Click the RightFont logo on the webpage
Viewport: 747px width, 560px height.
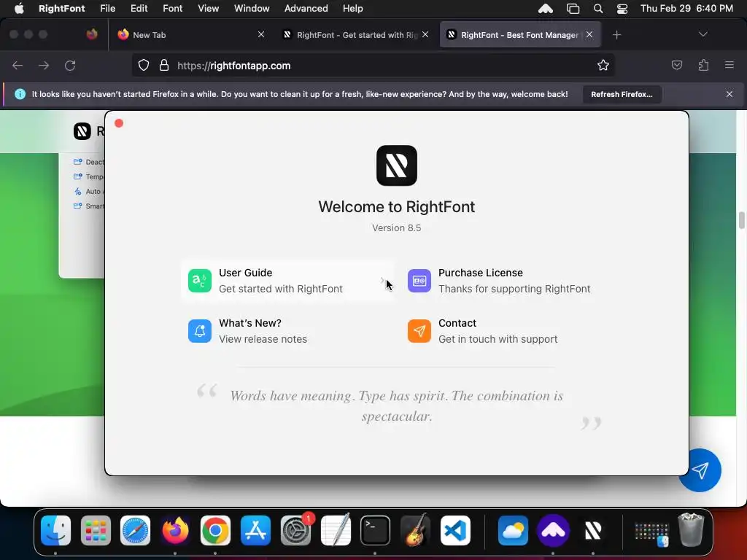(x=82, y=131)
